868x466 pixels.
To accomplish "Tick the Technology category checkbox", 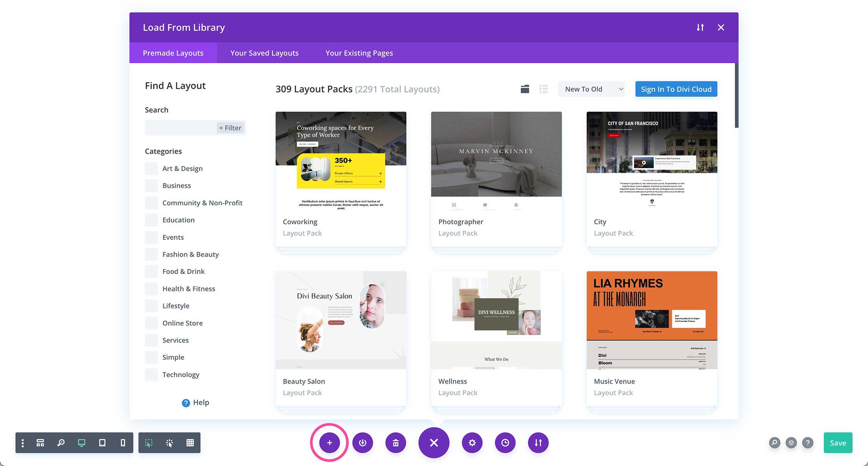I will click(x=151, y=375).
